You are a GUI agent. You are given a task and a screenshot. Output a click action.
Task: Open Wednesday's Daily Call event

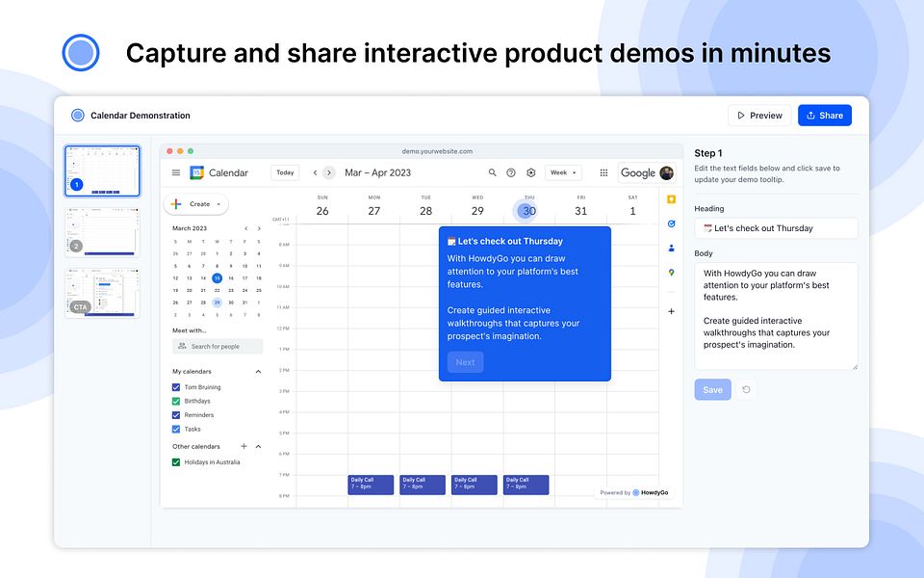475,485
